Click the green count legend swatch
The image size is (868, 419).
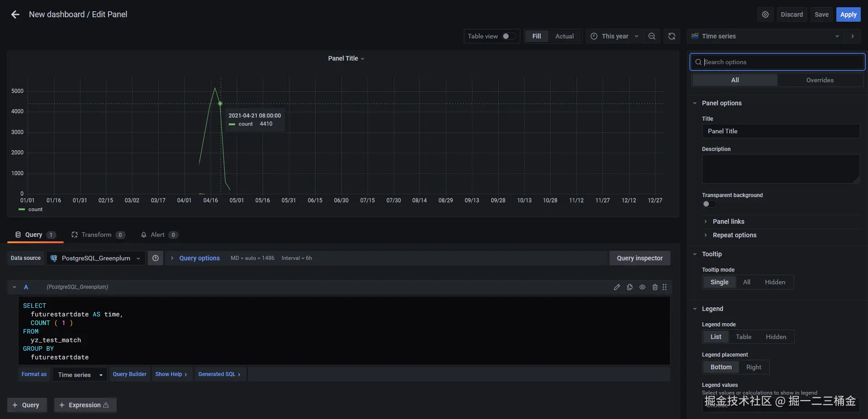tap(21, 209)
